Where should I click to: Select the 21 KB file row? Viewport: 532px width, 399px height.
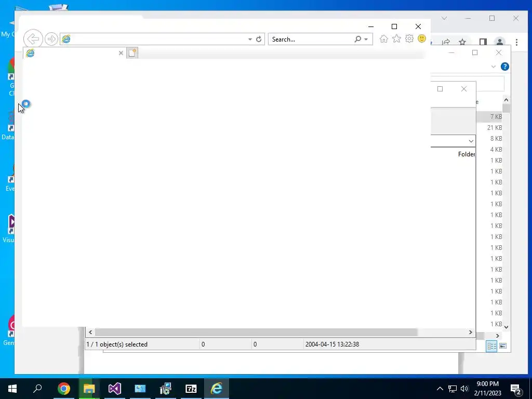pos(489,128)
